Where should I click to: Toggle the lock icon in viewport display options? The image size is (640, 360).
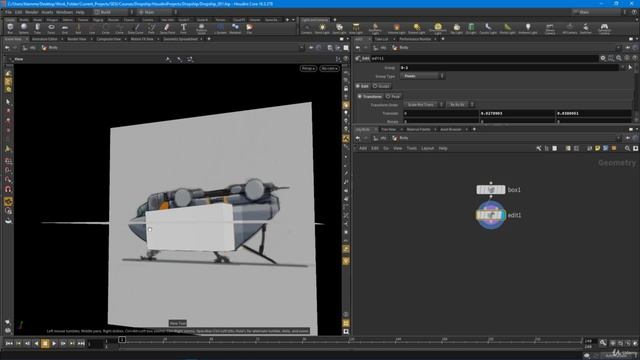click(346, 88)
